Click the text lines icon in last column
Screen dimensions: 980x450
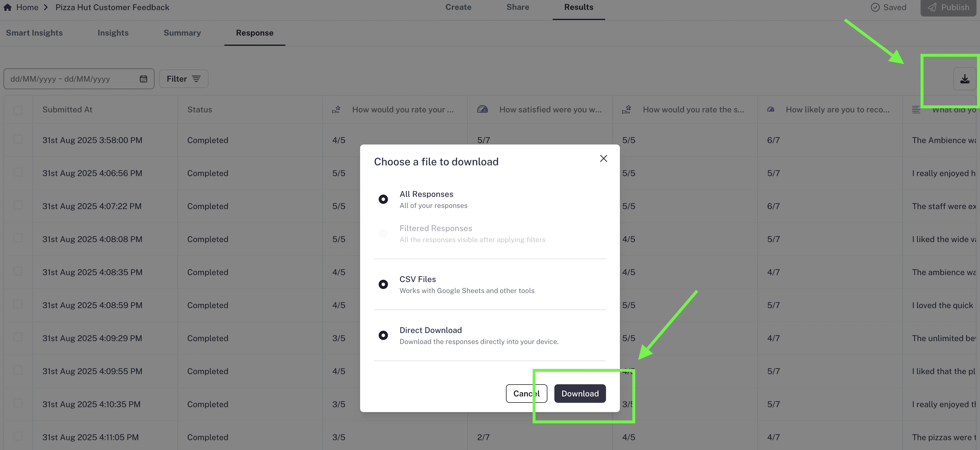916,110
